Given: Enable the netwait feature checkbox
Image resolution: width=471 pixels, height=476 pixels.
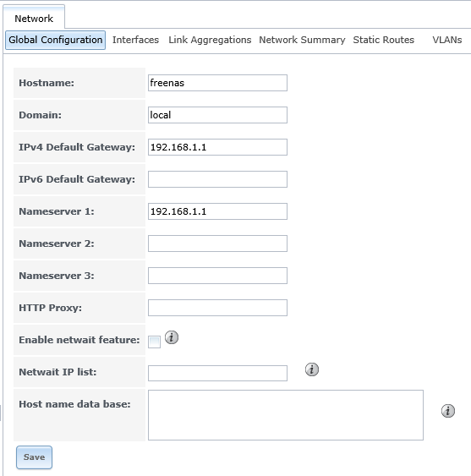Looking at the screenshot, I should pyautogui.click(x=154, y=342).
